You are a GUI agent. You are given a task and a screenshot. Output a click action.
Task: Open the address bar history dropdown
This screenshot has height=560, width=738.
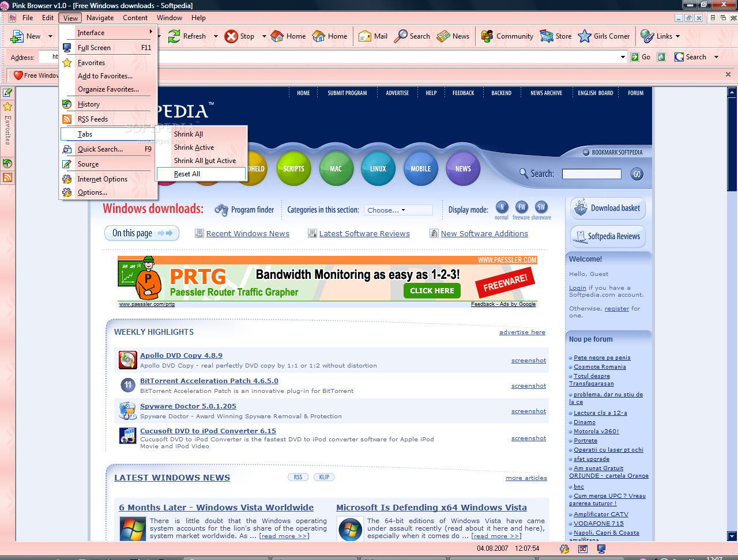coord(623,57)
